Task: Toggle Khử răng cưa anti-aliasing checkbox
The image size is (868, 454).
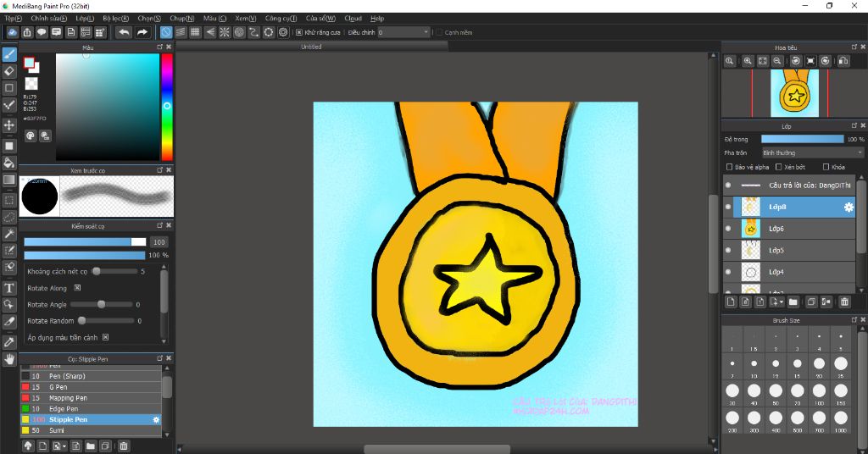Action: [299, 33]
